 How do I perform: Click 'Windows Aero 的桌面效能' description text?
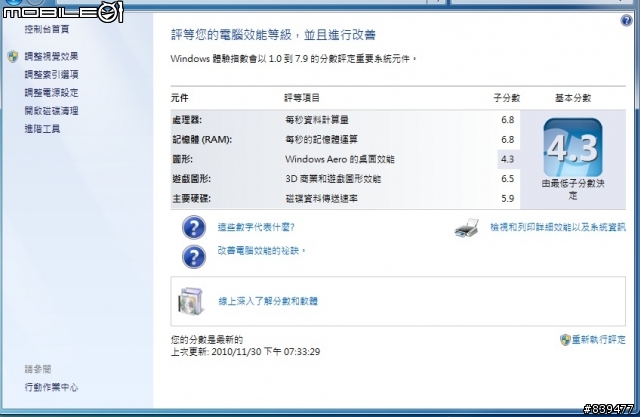click(x=340, y=159)
